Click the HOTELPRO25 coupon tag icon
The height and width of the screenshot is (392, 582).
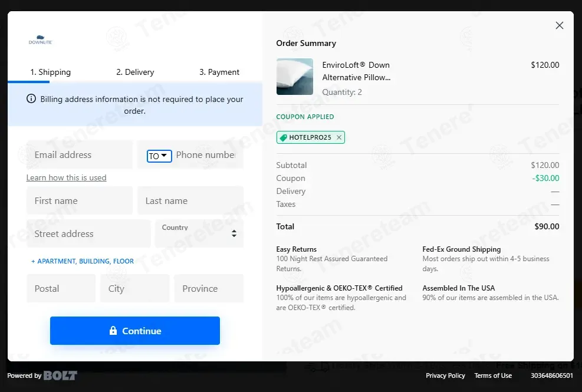(283, 138)
